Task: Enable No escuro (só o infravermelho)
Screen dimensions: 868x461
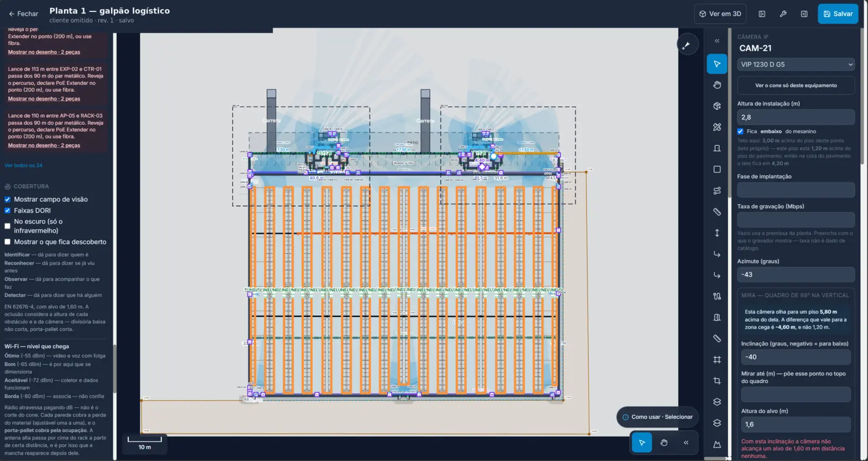Action: tap(8, 226)
